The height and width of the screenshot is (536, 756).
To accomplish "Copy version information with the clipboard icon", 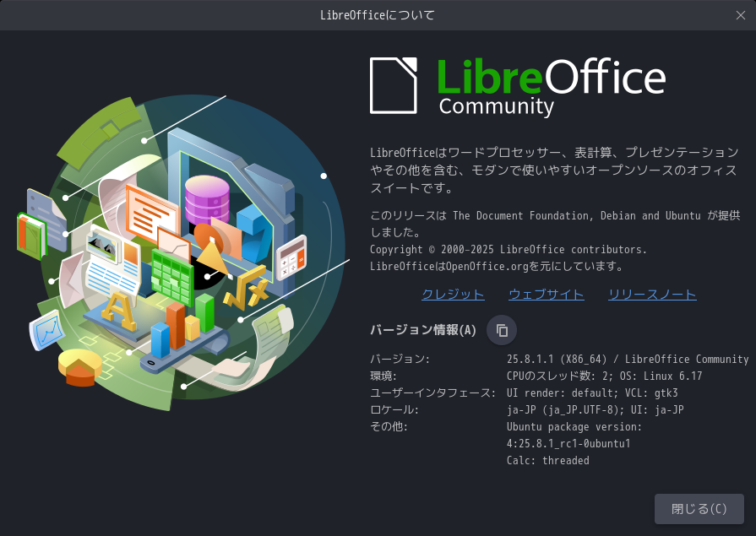I will tap(502, 330).
